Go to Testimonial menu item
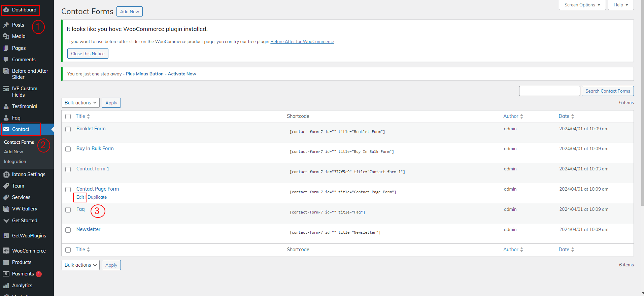 (x=24, y=106)
